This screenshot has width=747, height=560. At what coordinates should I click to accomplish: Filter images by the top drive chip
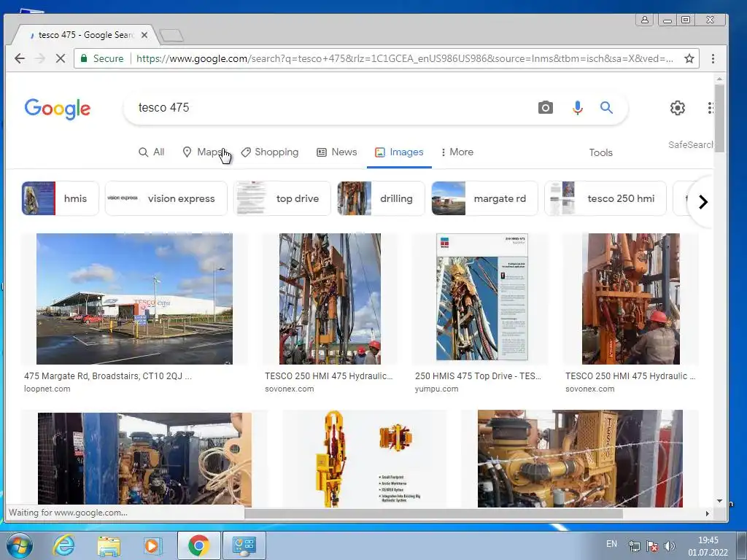click(282, 198)
